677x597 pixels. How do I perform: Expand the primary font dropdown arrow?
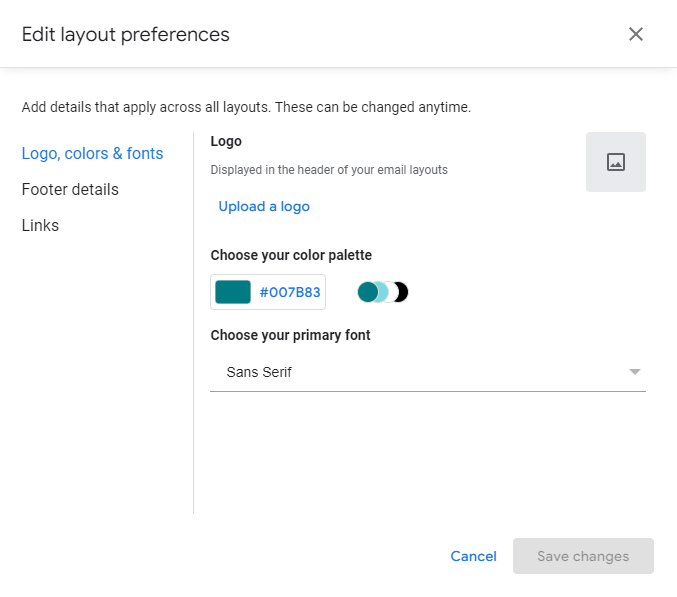634,372
